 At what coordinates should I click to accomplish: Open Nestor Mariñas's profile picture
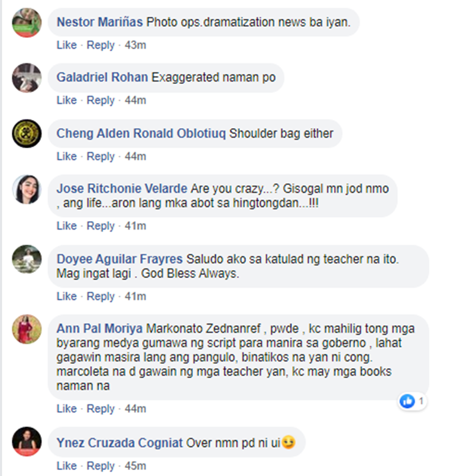[27, 23]
